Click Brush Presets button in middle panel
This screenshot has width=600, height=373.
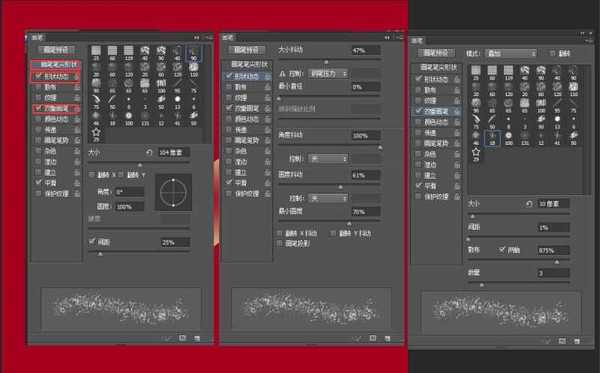[x=246, y=50]
